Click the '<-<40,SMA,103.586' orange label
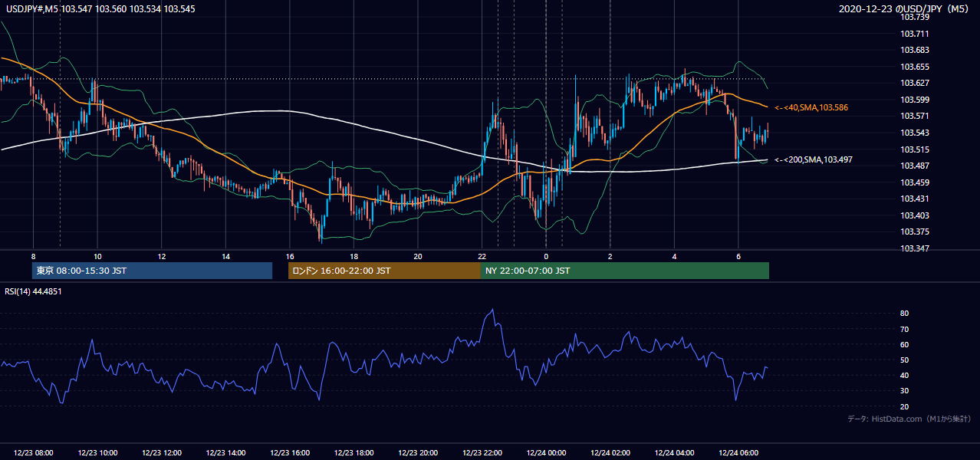The height and width of the screenshot is (460, 980). pos(812,108)
